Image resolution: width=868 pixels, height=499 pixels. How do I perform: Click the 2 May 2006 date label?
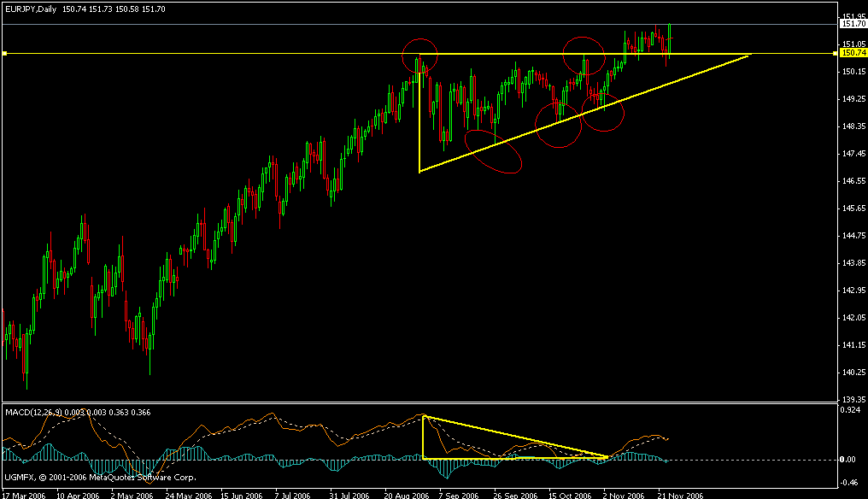point(132,495)
